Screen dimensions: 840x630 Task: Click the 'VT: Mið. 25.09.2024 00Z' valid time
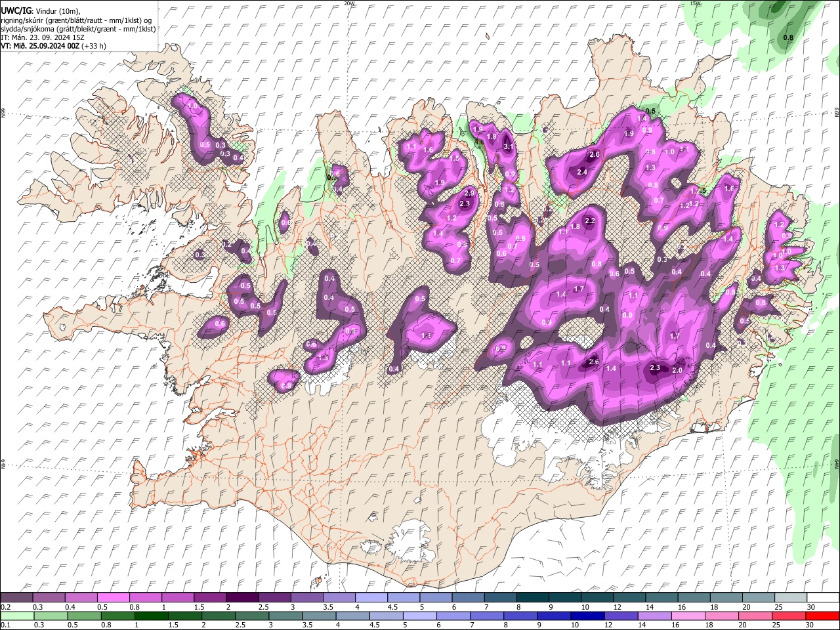(40, 46)
